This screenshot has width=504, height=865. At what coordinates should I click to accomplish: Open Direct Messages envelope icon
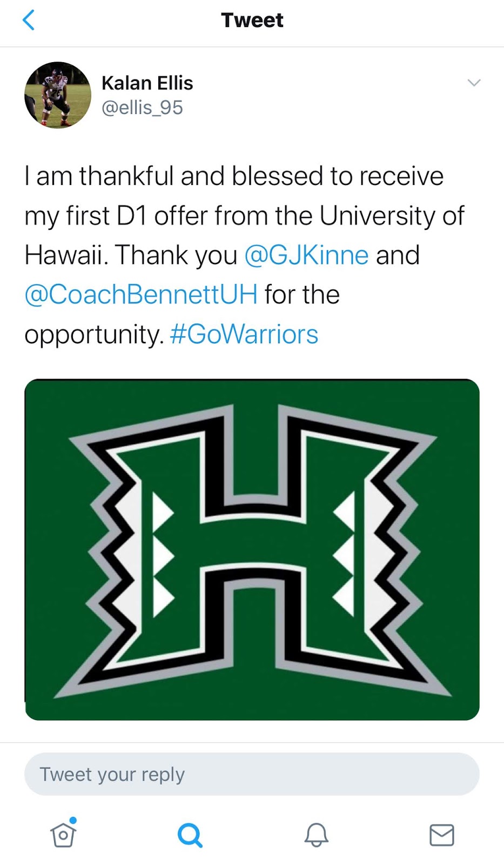click(441, 834)
